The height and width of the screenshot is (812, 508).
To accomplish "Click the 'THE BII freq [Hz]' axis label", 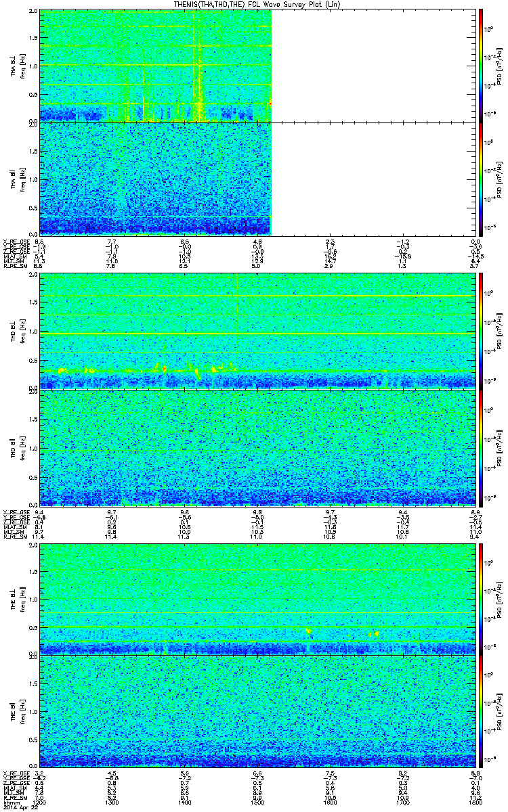I will point(17,710).
